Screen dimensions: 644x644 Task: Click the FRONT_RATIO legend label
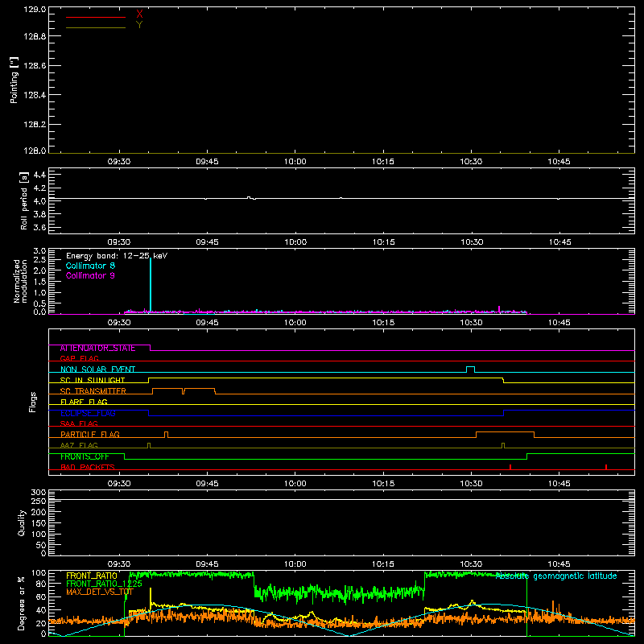[92, 576]
